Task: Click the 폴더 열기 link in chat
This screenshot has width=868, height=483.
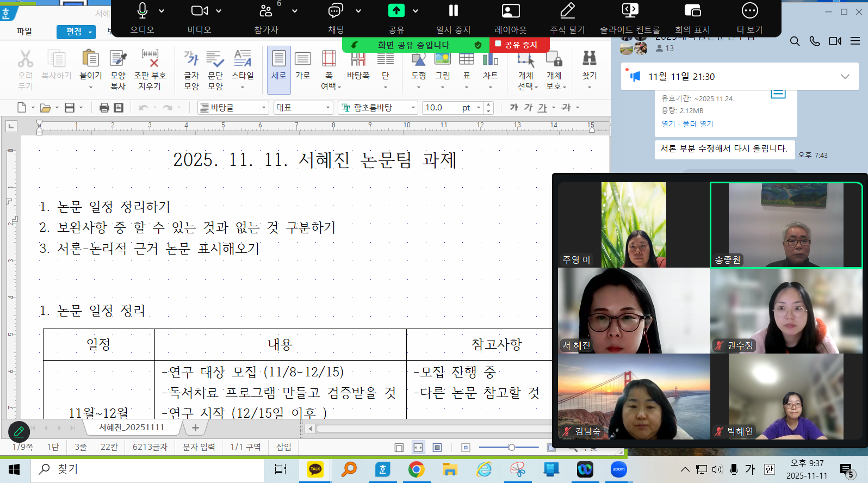Action: [x=698, y=124]
